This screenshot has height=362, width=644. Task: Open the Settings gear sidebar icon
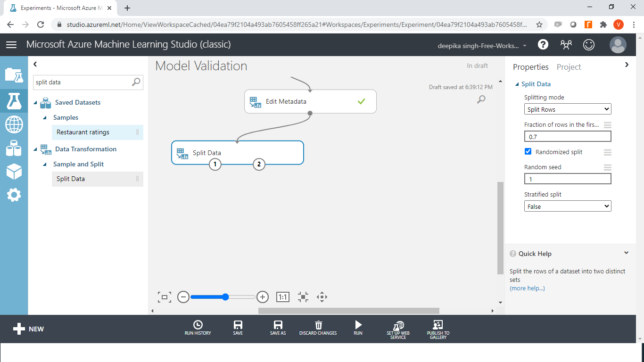click(x=14, y=195)
